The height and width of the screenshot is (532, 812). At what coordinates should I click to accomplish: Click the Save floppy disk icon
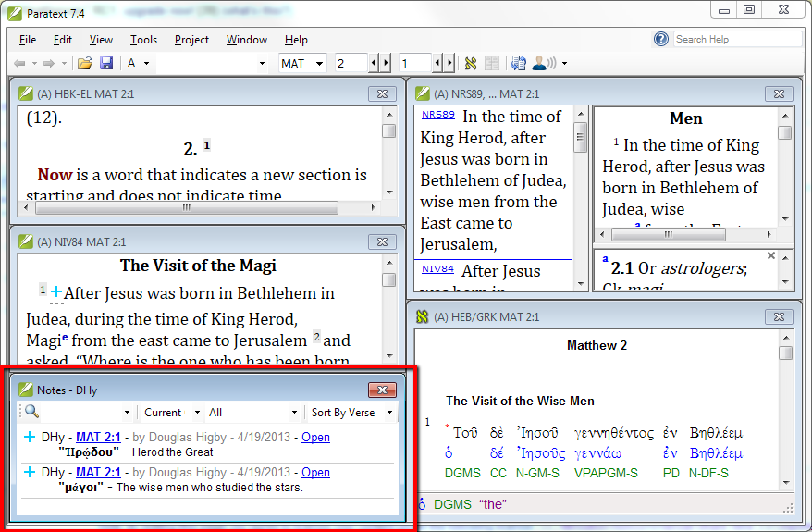point(106,63)
